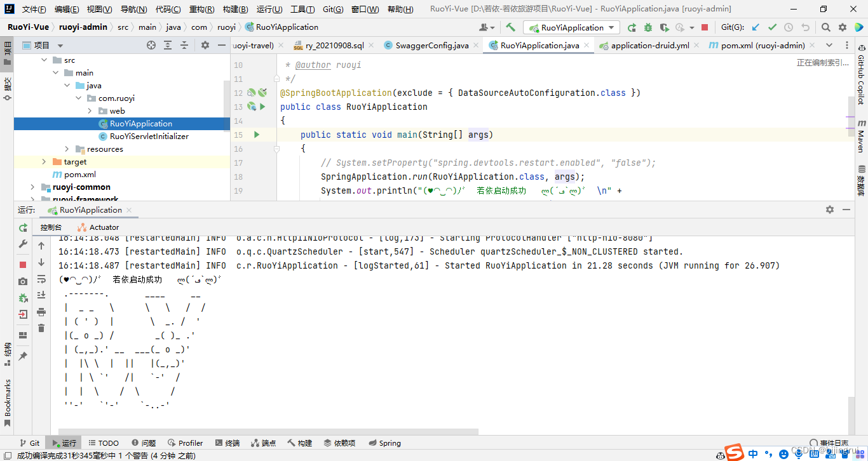The height and width of the screenshot is (461, 868).
Task: Click the wrench icon in the run panel
Action: pos(23,244)
